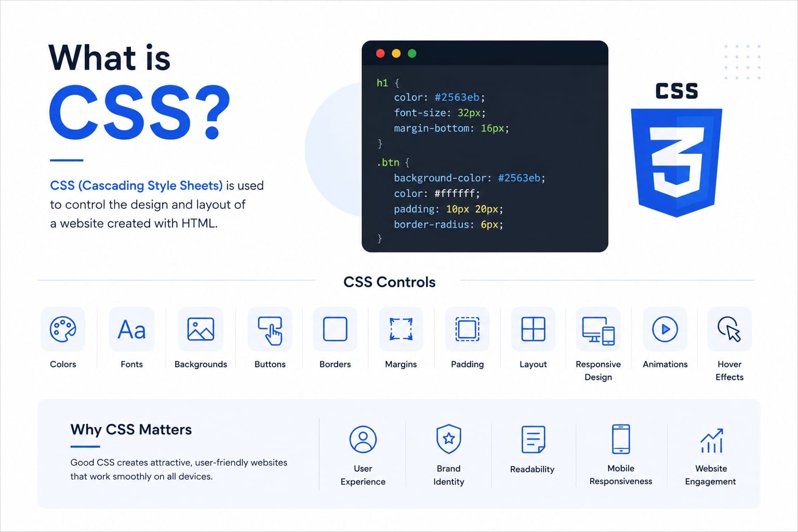
Task: Click the 'CSS Controls' section title
Action: click(x=390, y=282)
